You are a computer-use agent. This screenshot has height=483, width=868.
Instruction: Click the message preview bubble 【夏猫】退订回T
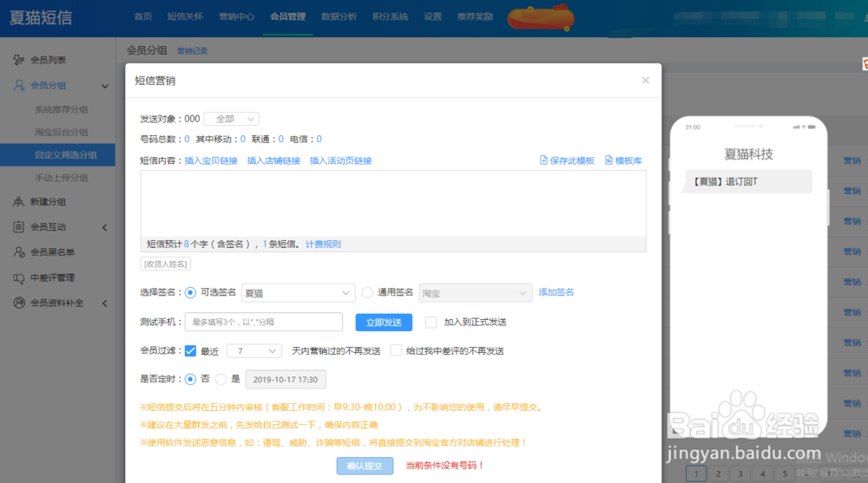tap(748, 181)
